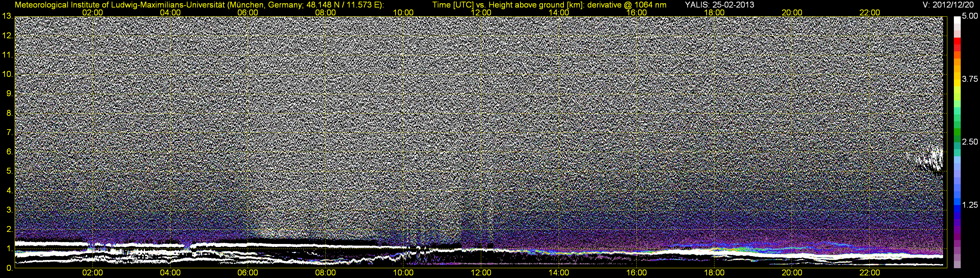Click the 16:00 label on the top time axis
Image resolution: width=980 pixels, height=278 pixels.
tap(636, 12)
